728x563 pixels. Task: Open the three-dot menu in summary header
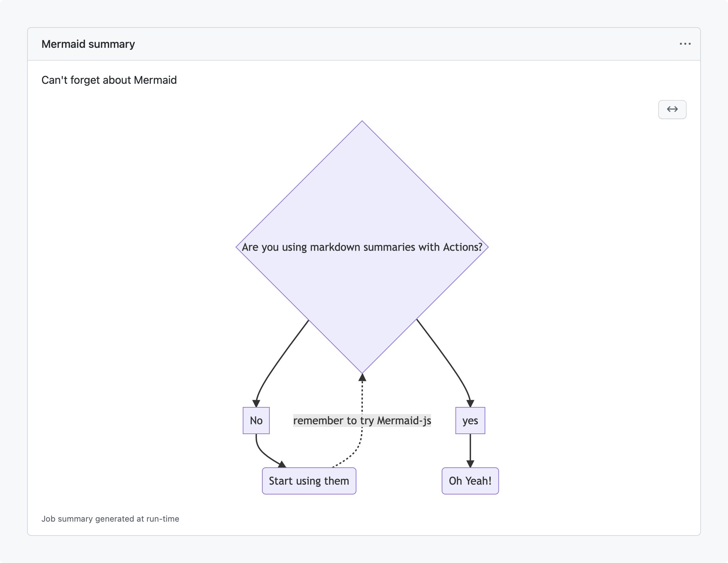[685, 44]
